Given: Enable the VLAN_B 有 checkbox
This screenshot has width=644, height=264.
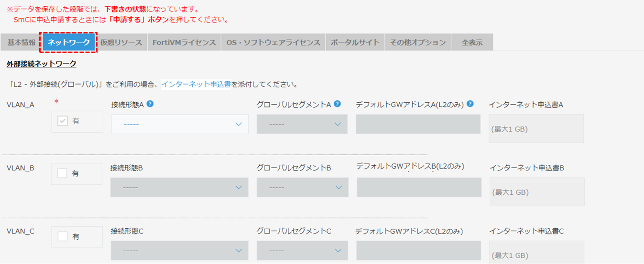Looking at the screenshot, I should click(62, 173).
